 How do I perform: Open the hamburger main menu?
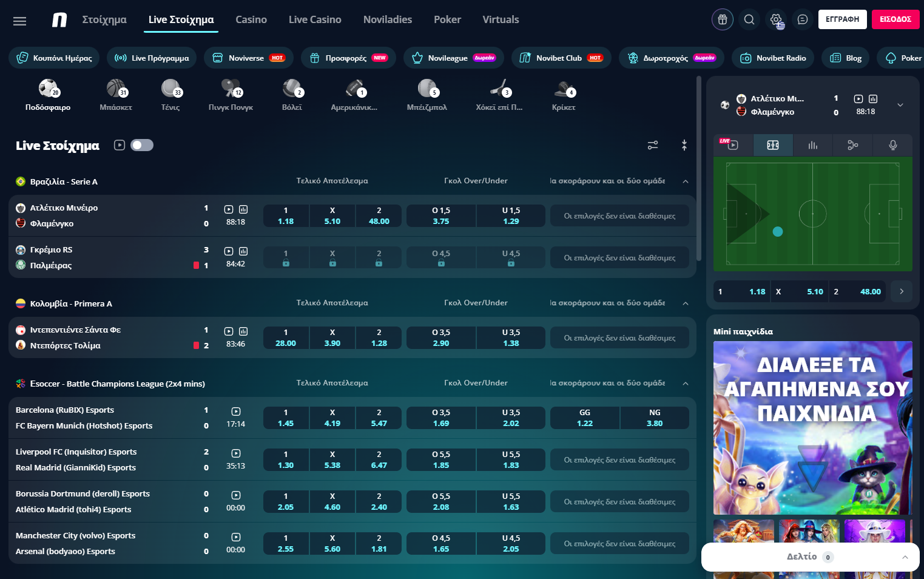19,21
